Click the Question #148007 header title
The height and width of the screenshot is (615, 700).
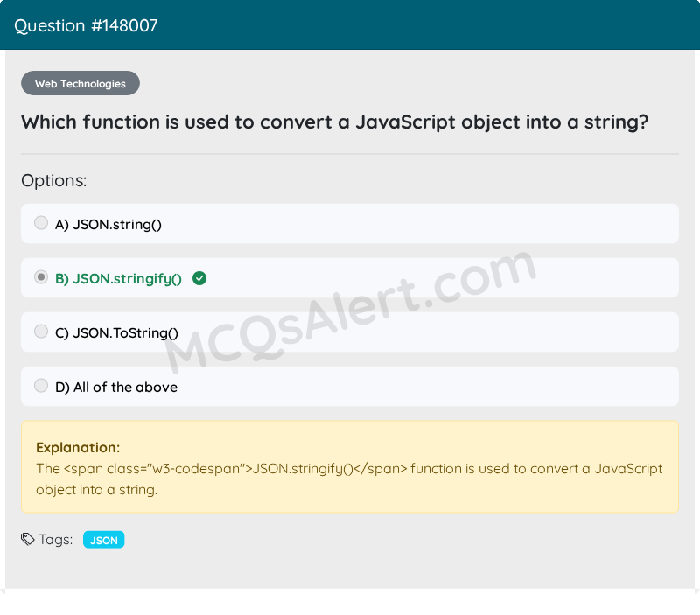(x=86, y=26)
